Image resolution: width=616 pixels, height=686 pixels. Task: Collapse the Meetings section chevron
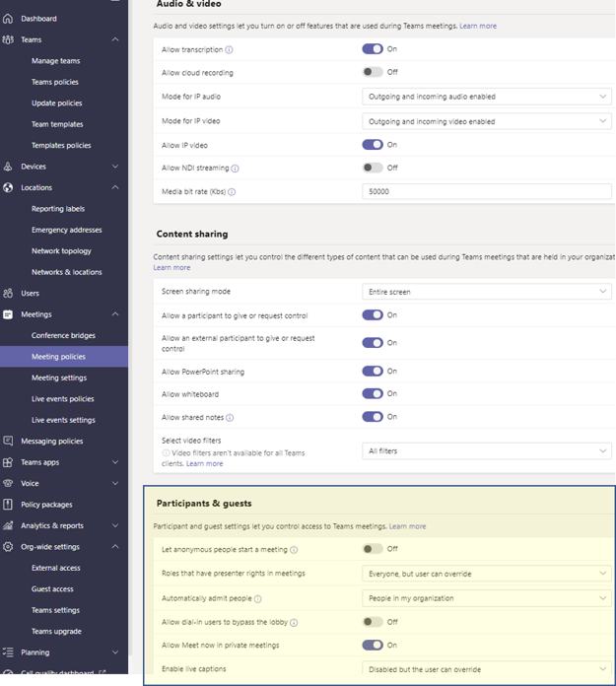click(115, 314)
